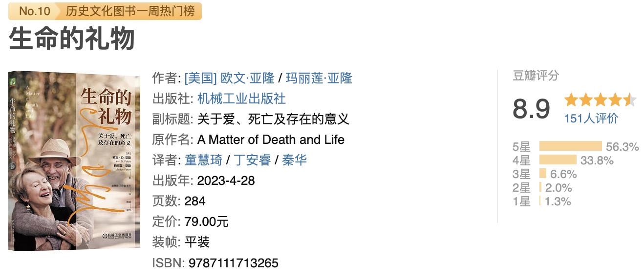Open publisher 机械工业出版社 link
This screenshot has width=644, height=280.
(x=241, y=99)
